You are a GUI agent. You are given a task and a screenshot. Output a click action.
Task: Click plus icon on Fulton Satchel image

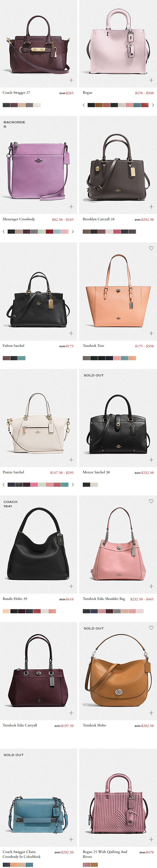pyautogui.click(x=71, y=333)
